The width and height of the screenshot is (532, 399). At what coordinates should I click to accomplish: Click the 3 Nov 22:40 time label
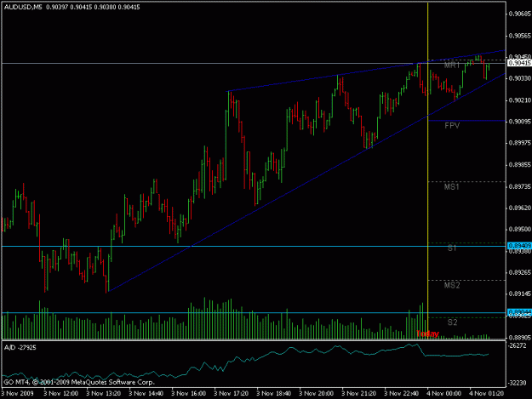click(x=402, y=394)
